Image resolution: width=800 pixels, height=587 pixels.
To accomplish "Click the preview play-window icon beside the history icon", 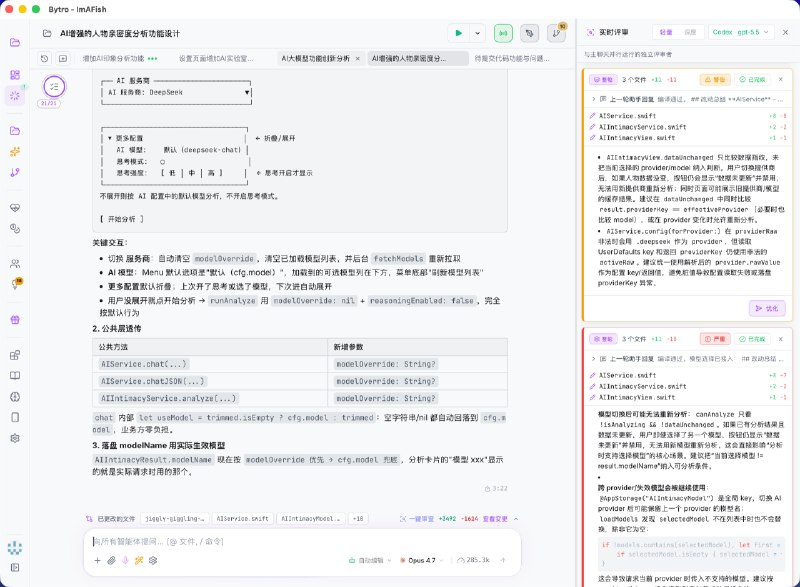I will coord(63,59).
